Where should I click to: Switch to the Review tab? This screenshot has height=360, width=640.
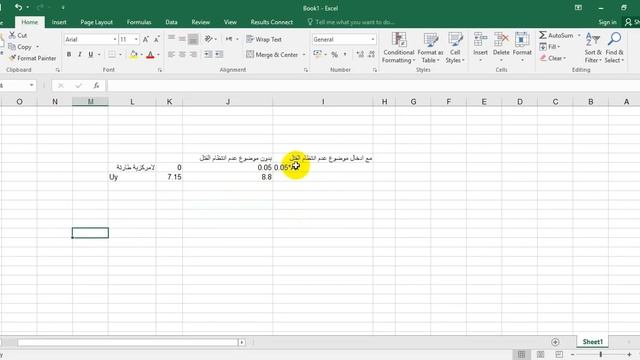tap(200, 22)
